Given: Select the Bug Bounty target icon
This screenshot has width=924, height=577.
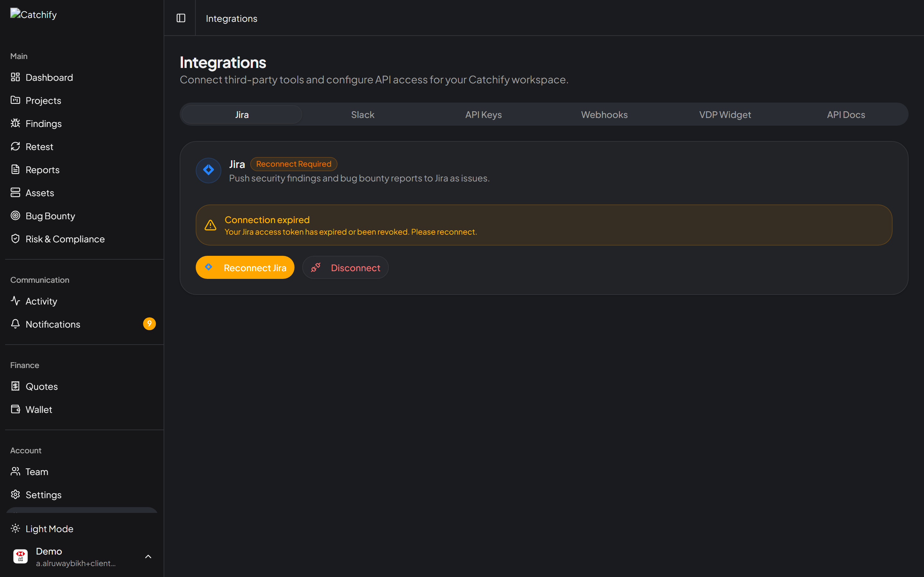Looking at the screenshot, I should (15, 216).
